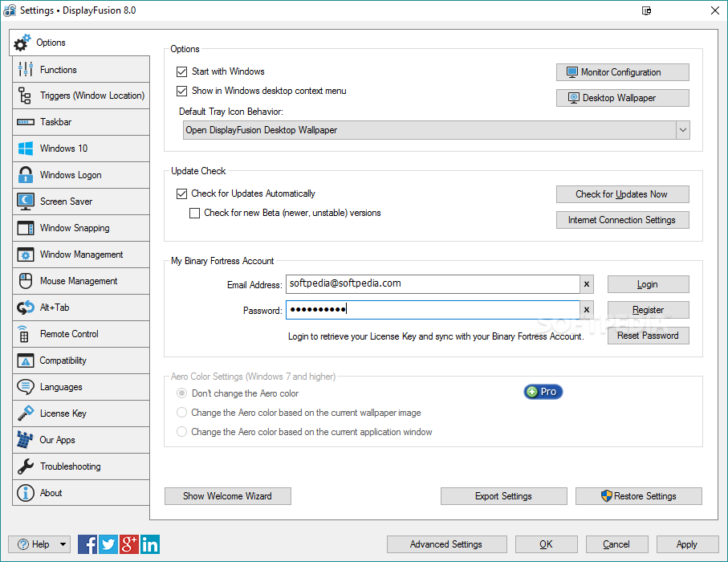Click the title bar monitor icon
This screenshot has width=728, height=562.
coord(646,10)
